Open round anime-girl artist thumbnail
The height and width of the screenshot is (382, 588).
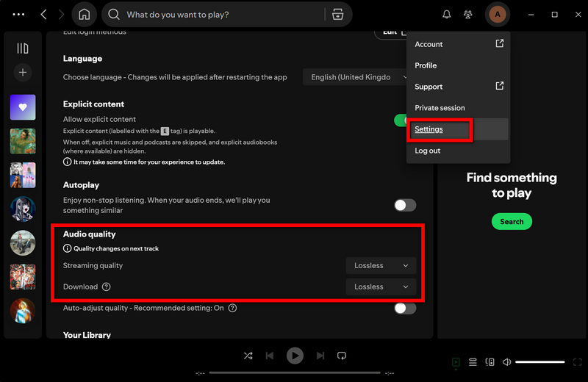click(23, 209)
